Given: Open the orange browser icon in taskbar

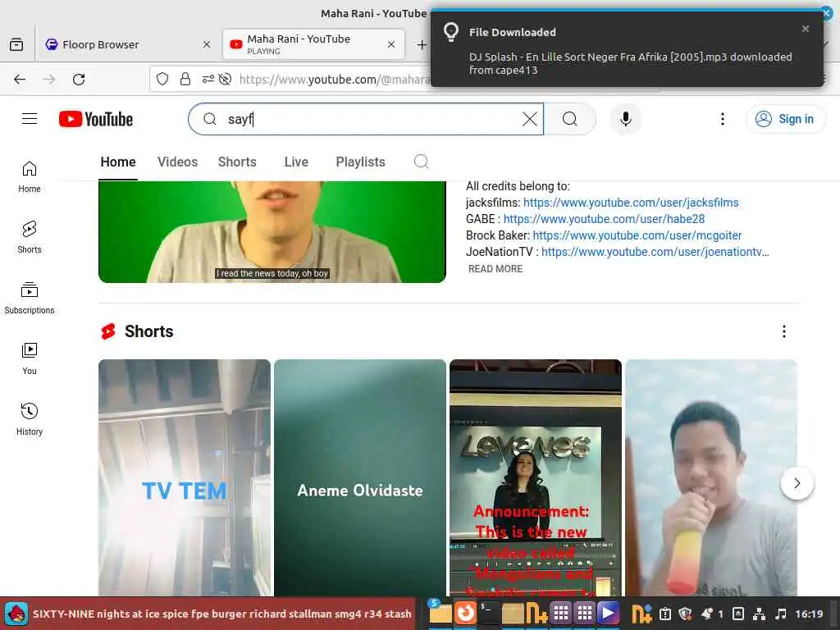Looking at the screenshot, I should 465,612.
